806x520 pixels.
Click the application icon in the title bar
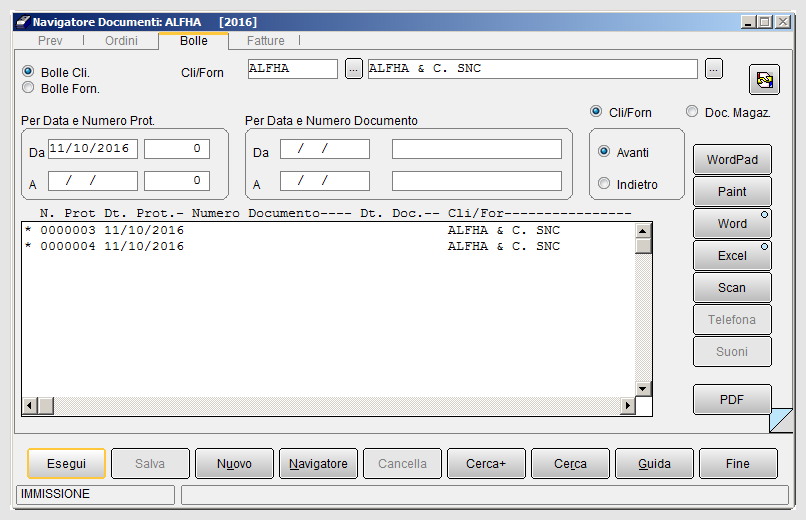pyautogui.click(x=23, y=22)
